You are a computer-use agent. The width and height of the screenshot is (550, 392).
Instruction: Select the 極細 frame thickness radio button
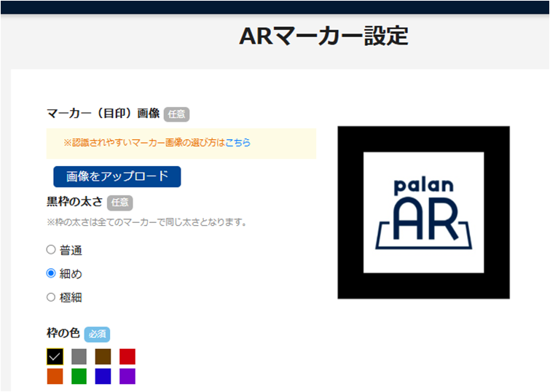click(x=51, y=297)
